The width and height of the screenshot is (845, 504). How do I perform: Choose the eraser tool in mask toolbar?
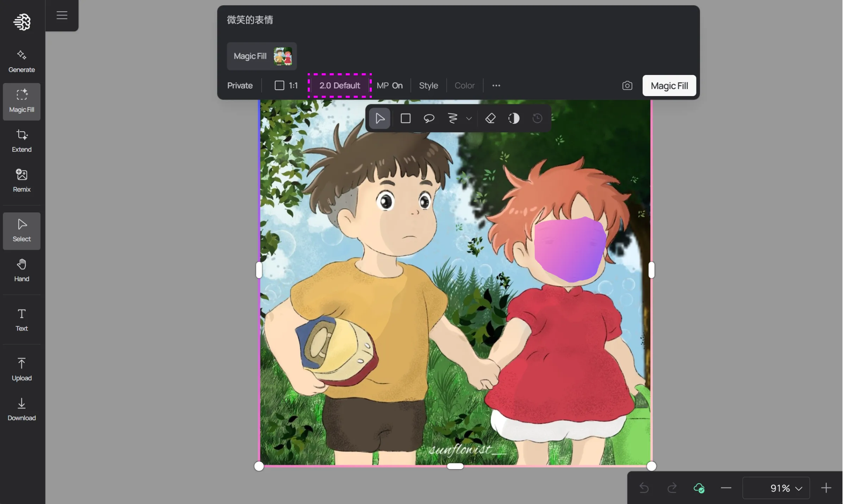click(x=490, y=119)
